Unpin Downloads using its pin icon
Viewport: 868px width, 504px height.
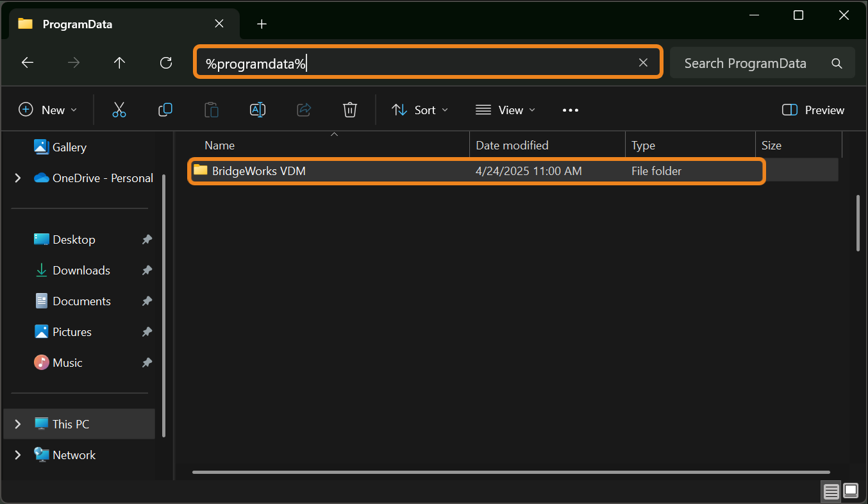[147, 270]
